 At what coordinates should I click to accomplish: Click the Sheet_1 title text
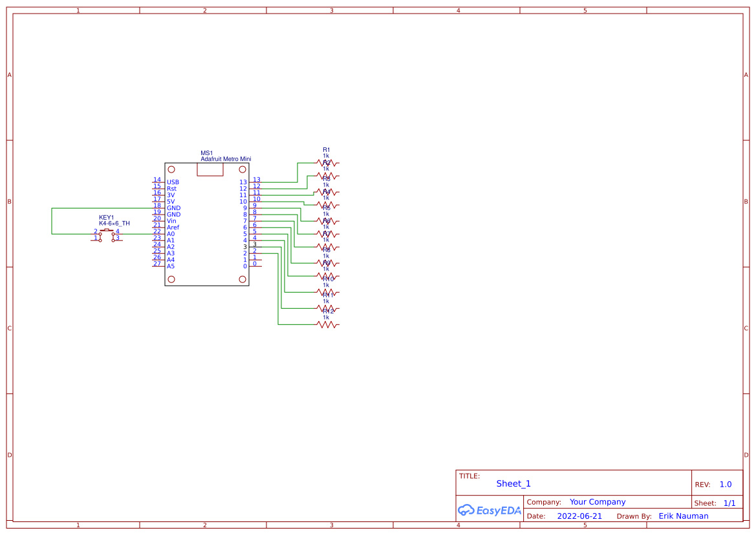513,483
